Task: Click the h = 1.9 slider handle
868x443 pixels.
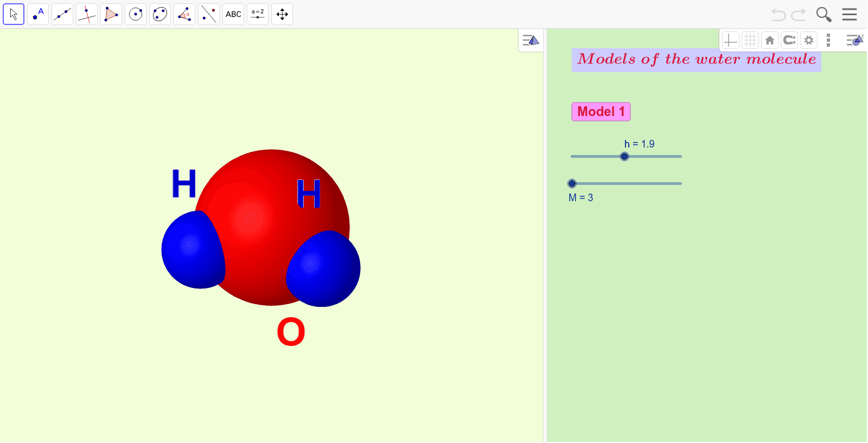Action: point(624,157)
